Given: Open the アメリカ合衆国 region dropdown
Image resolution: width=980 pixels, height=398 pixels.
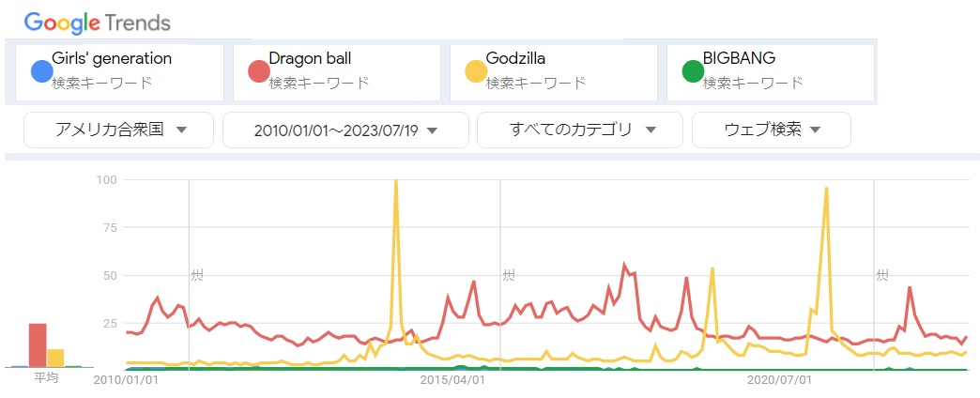Looking at the screenshot, I should 118,130.
